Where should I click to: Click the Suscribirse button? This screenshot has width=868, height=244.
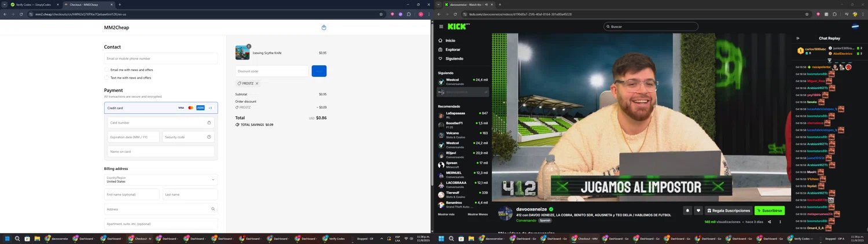click(x=770, y=210)
